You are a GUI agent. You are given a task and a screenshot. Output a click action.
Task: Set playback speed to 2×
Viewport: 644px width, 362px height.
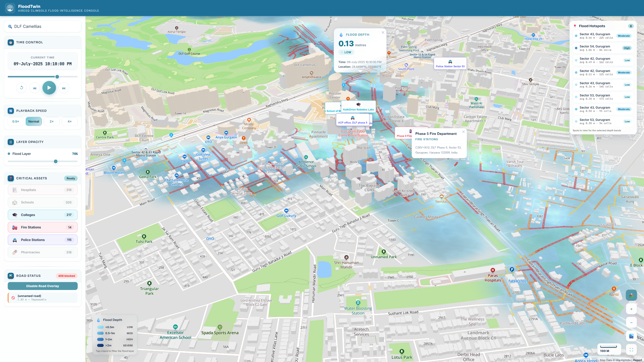pyautogui.click(x=52, y=122)
